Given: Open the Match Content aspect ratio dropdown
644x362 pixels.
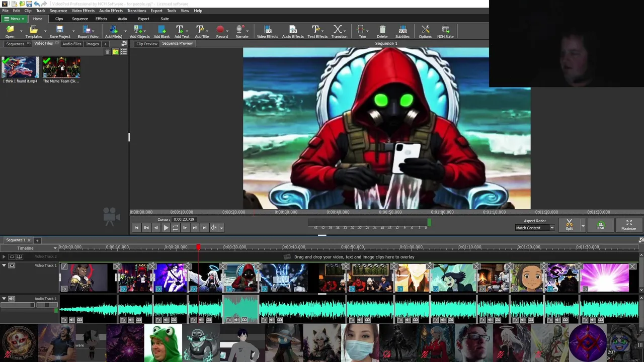Looking at the screenshot, I should [535, 228].
